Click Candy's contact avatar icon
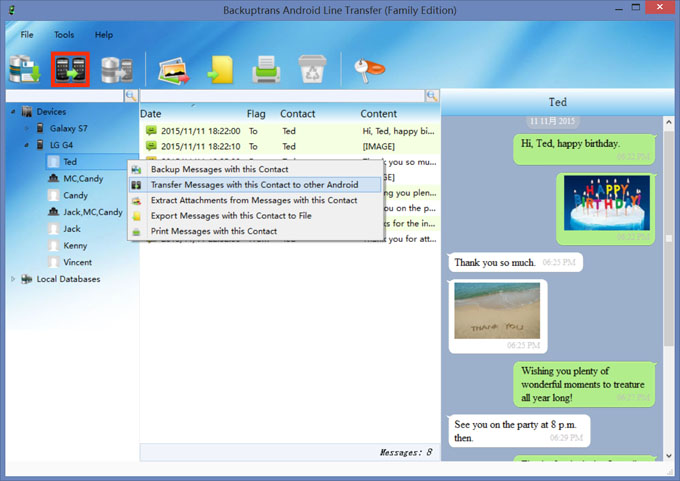Image resolution: width=680 pixels, height=481 pixels. [53, 195]
